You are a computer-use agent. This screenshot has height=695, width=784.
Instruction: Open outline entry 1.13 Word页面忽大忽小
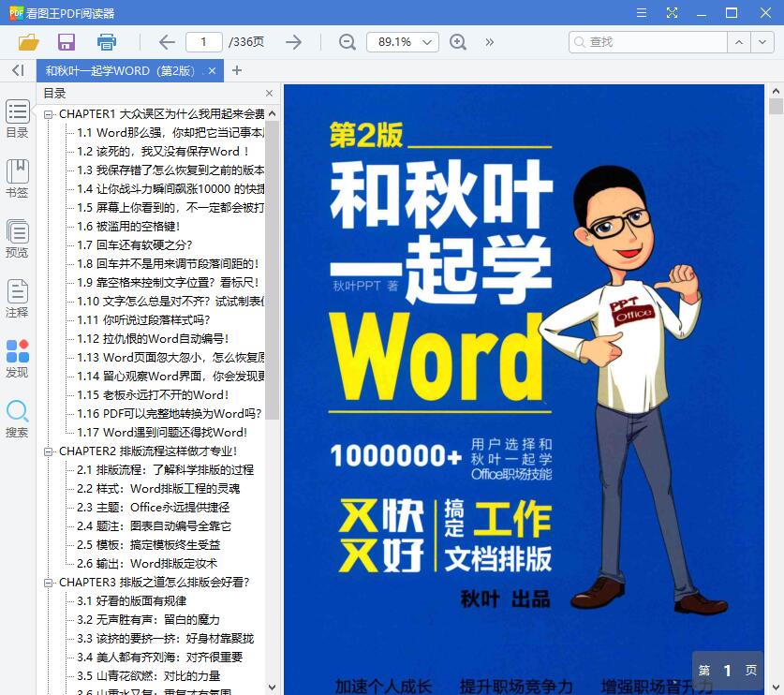[170, 358]
